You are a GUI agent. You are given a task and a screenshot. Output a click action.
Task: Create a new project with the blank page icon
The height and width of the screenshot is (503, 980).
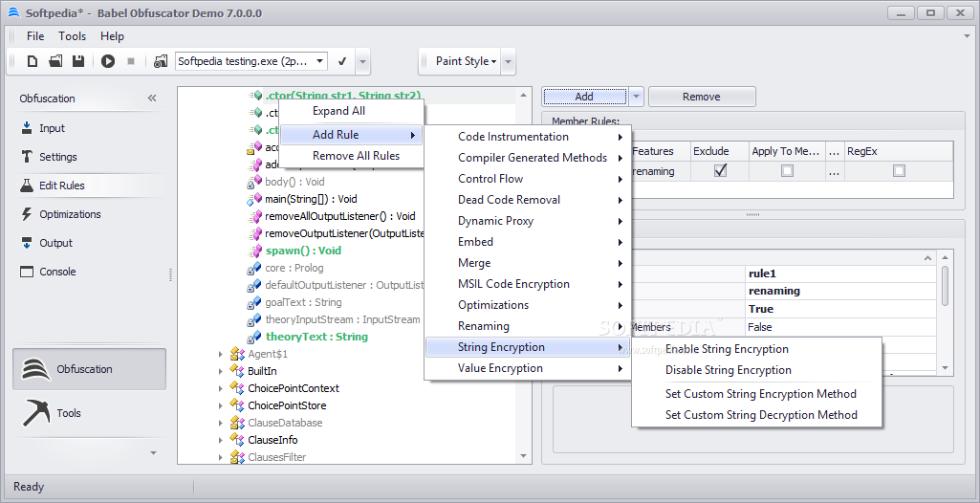click(x=33, y=61)
